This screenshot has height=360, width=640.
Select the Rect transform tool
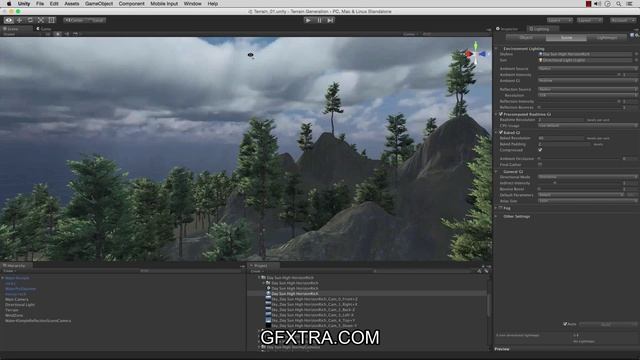click(51, 20)
